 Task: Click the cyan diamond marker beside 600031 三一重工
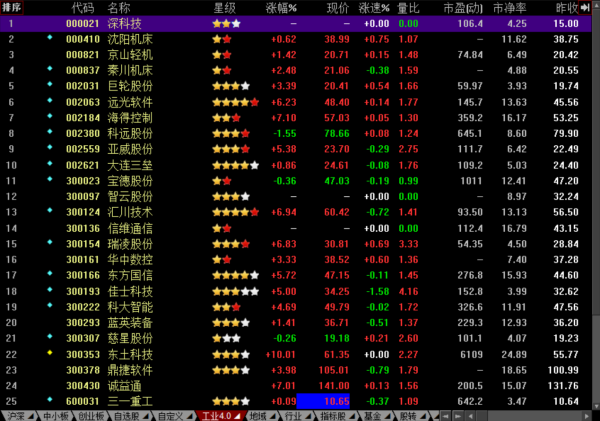[x=50, y=399]
